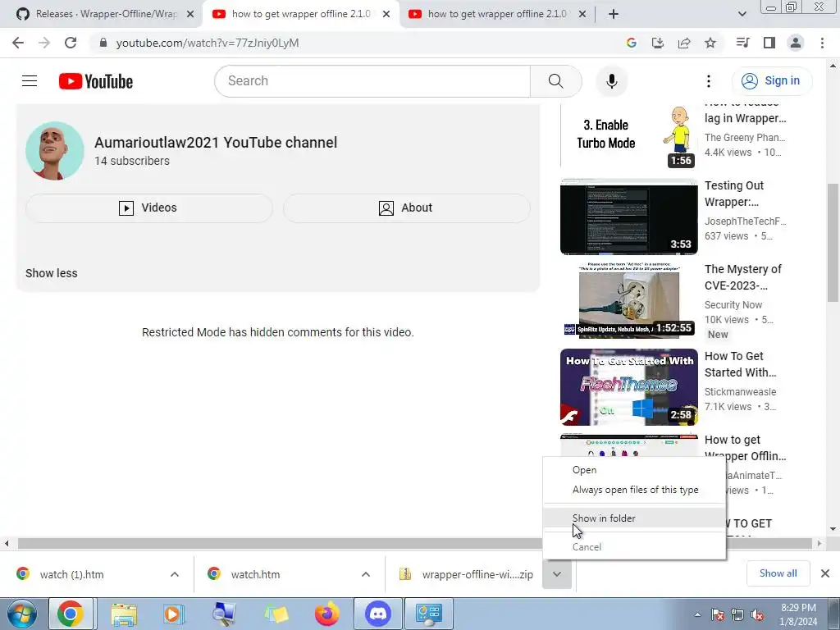Open the channel Videos button
840x630 pixels.
point(149,208)
